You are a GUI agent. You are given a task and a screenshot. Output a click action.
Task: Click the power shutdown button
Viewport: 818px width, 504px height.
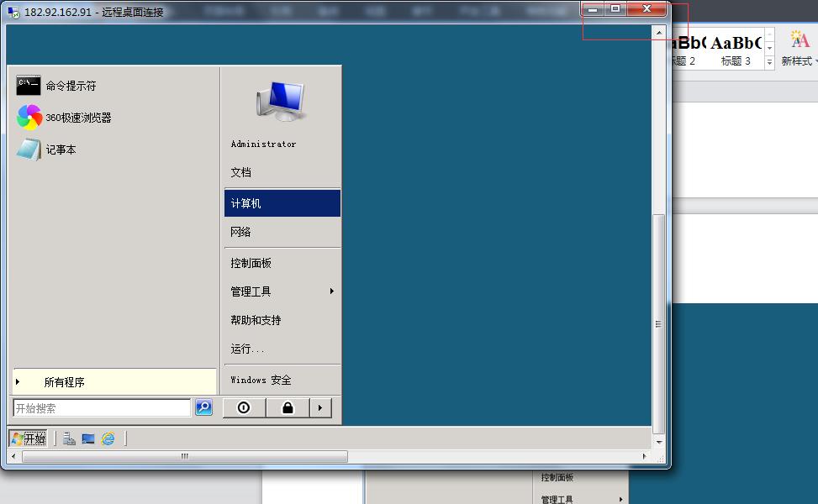point(244,407)
